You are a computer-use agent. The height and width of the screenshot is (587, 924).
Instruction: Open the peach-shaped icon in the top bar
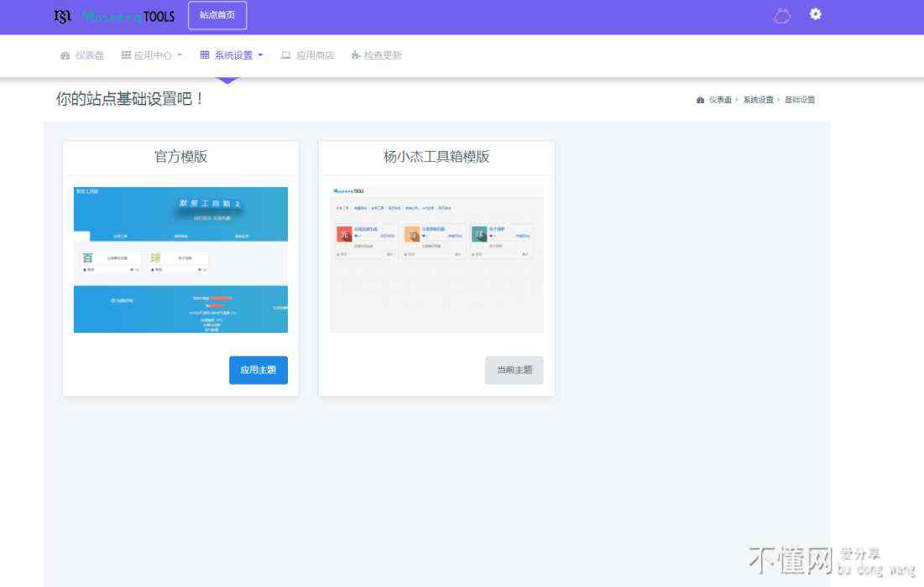(x=782, y=15)
